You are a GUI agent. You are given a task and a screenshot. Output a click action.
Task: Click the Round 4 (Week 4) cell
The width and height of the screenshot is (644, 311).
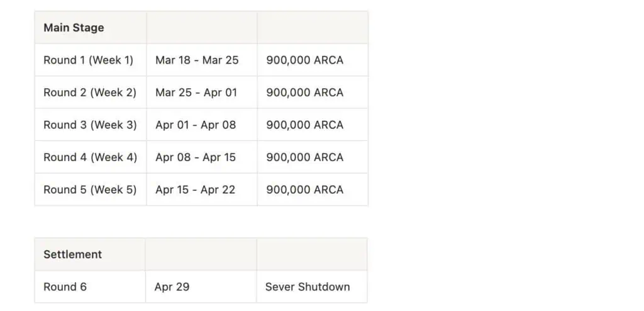pos(90,157)
